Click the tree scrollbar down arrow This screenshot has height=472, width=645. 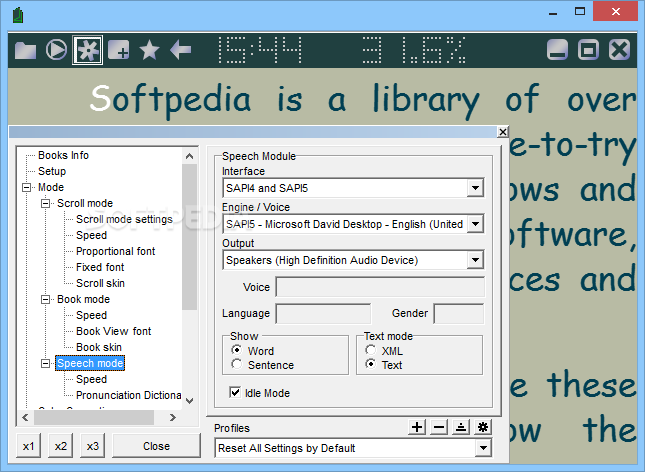click(x=189, y=400)
